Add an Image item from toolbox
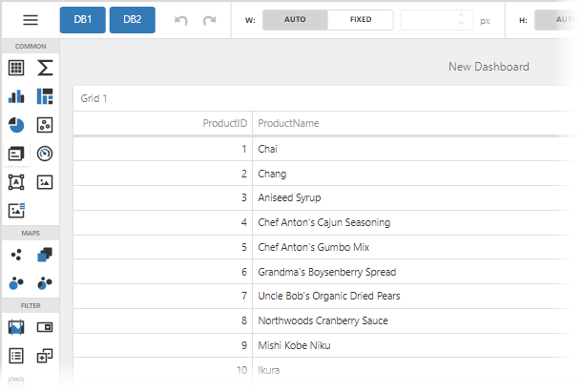 click(x=45, y=182)
